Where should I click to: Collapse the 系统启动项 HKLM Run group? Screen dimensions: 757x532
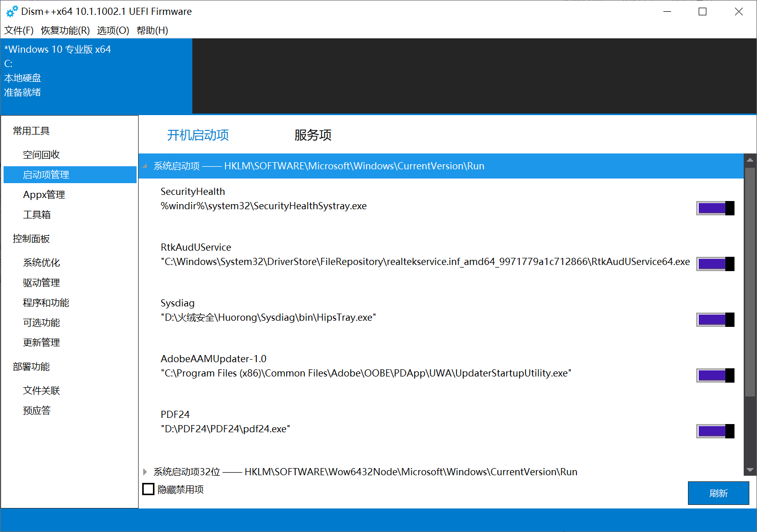tap(145, 166)
